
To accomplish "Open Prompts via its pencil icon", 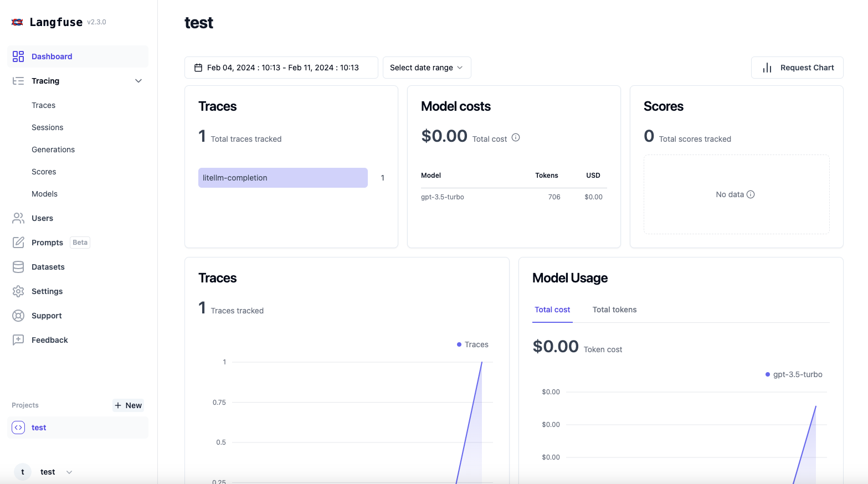I will 18,242.
